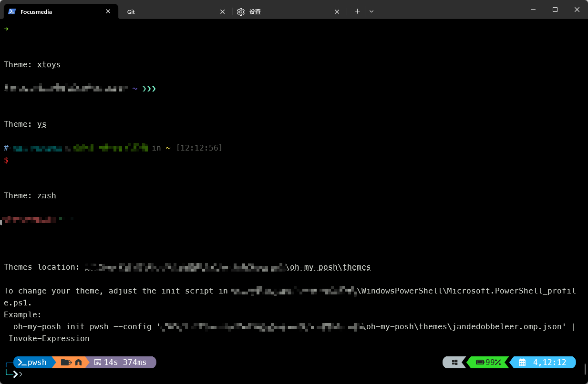Click the oh-my-posh\themes location path
This screenshot has width=588, height=384.
pos(328,267)
